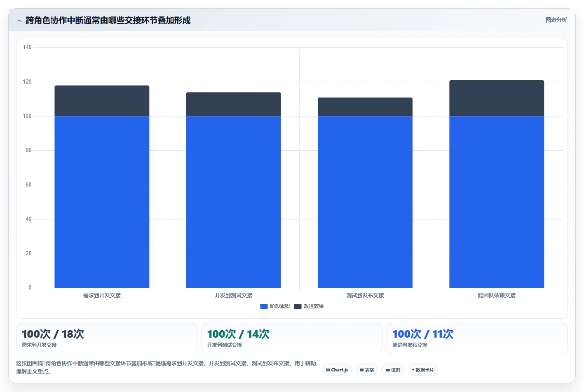The height and width of the screenshot is (392, 584).
Task: Click 需求到开发交接 caption under first card
Action: coord(39,345)
